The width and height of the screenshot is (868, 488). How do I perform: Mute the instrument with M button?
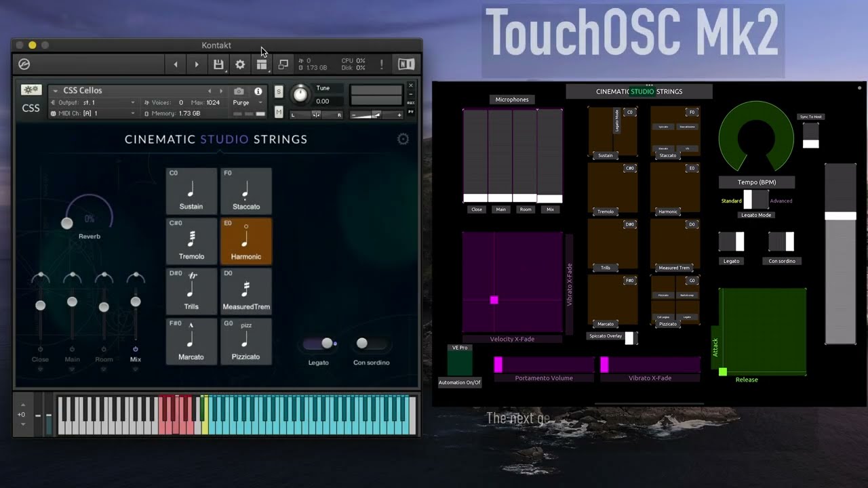(x=279, y=112)
